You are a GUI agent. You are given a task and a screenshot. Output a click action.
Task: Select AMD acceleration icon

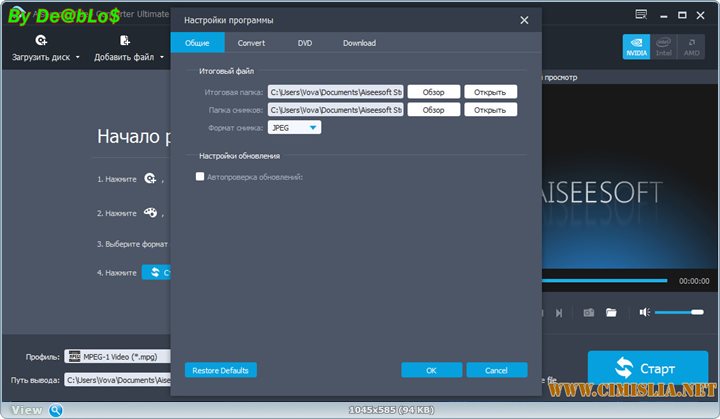[691, 47]
